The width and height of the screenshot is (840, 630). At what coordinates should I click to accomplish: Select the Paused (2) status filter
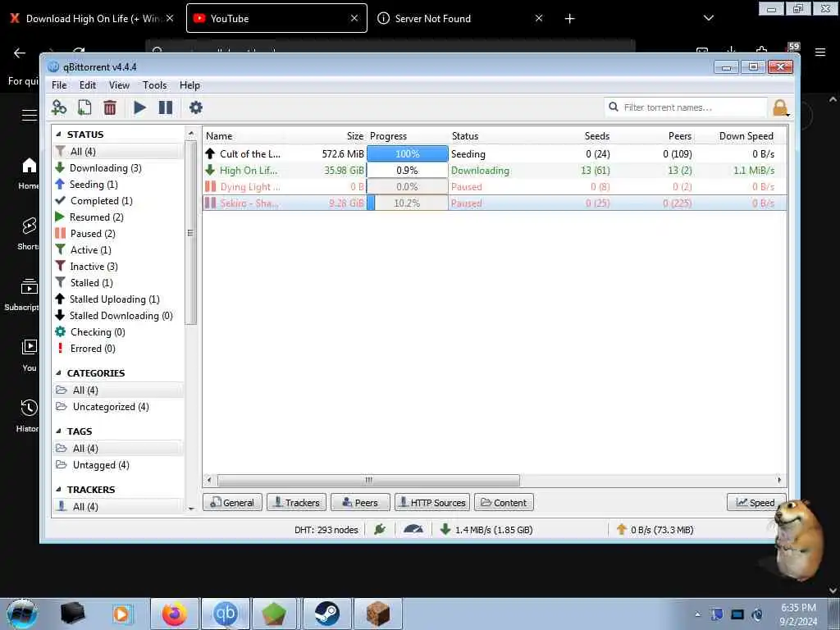(x=93, y=234)
